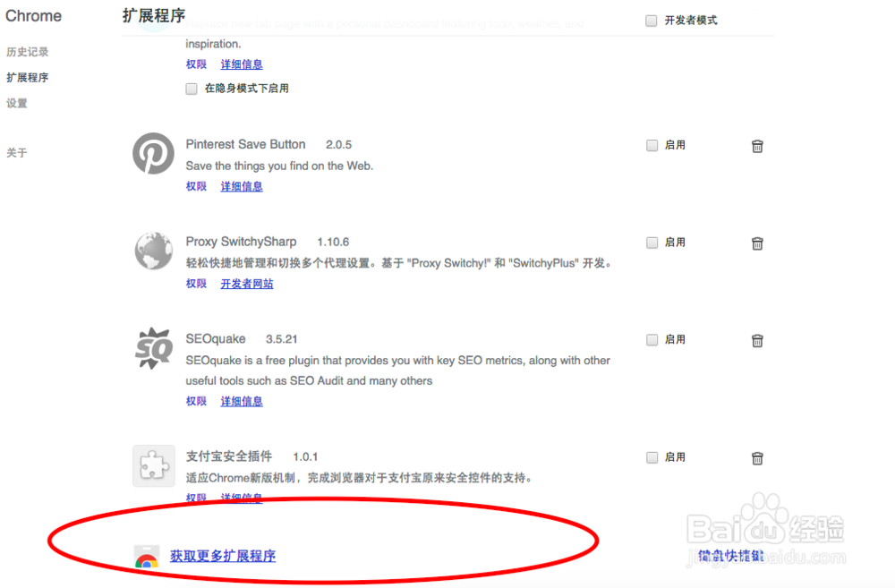895x588 pixels.
Task: Enable SEOquake with its 启用 checkbox
Action: tap(652, 340)
